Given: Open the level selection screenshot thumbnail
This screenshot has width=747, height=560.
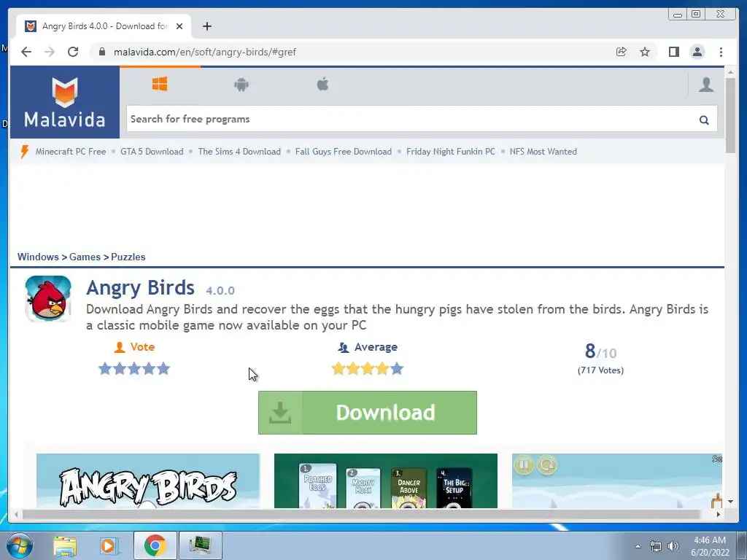Looking at the screenshot, I should pyautogui.click(x=385, y=481).
